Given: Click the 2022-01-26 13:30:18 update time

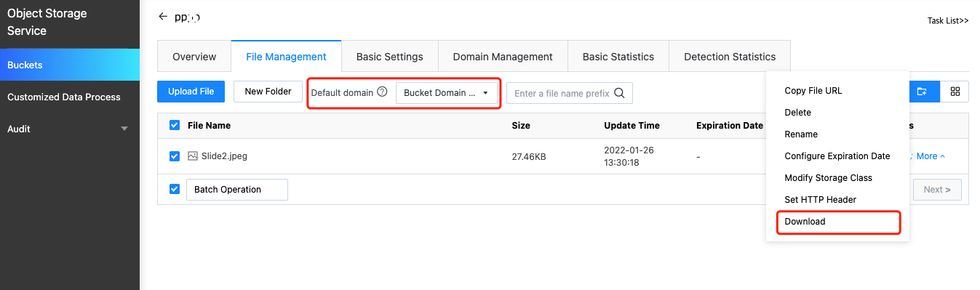Looking at the screenshot, I should point(629,156).
